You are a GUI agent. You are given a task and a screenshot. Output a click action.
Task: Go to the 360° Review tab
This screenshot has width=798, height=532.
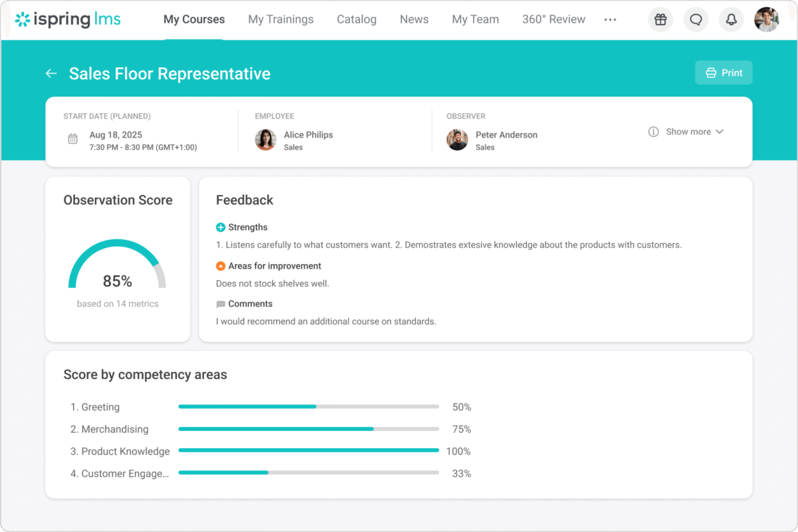tap(553, 19)
